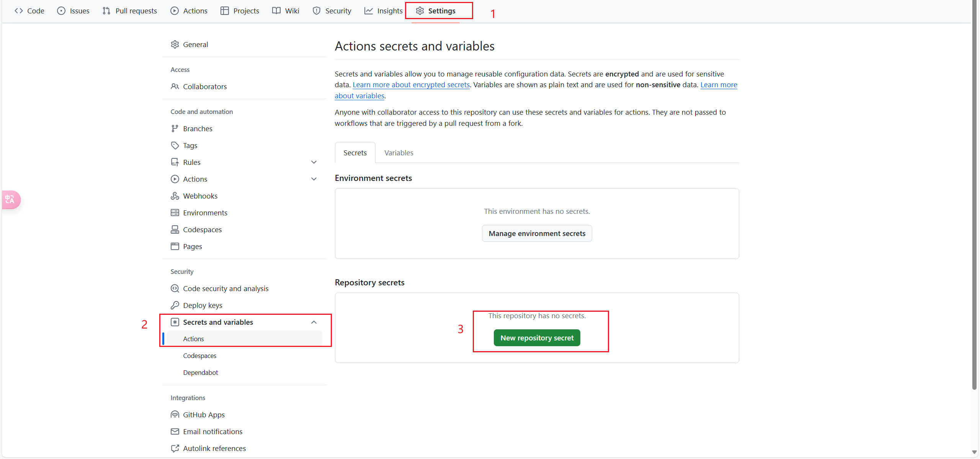
Task: Click the Pull requests icon
Action: click(106, 11)
